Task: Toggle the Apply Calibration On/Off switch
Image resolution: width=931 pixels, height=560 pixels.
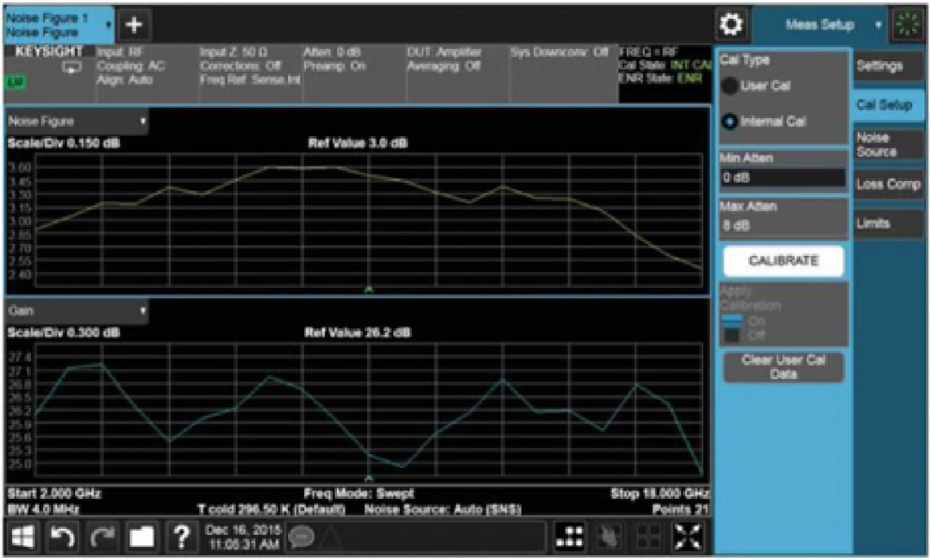Action: coord(733,328)
